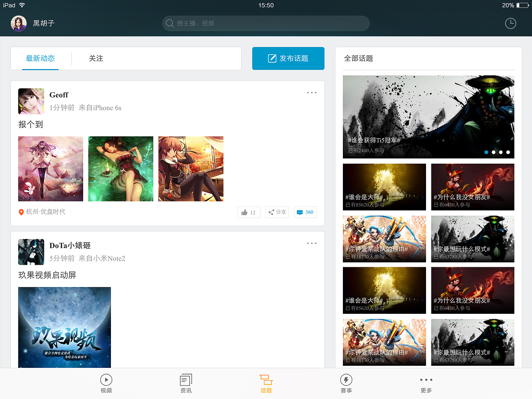Image resolution: width=532 pixels, height=399 pixels.
Task: Select the second carousel dot indicator
Action: pyautogui.click(x=493, y=152)
